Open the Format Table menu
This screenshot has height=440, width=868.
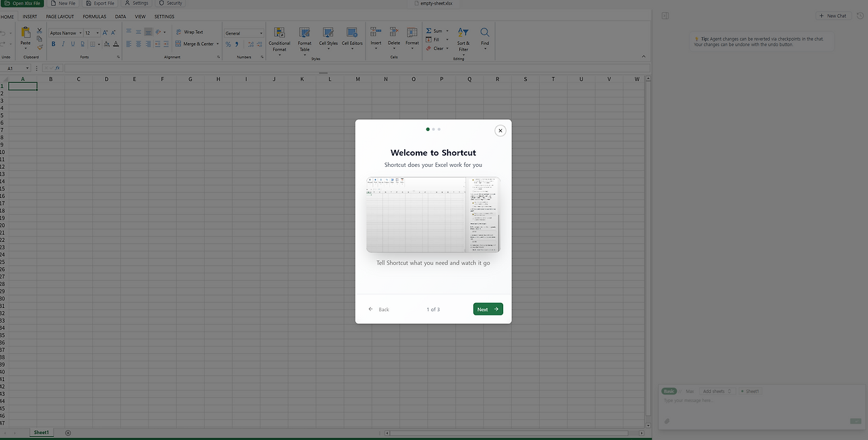304,41
